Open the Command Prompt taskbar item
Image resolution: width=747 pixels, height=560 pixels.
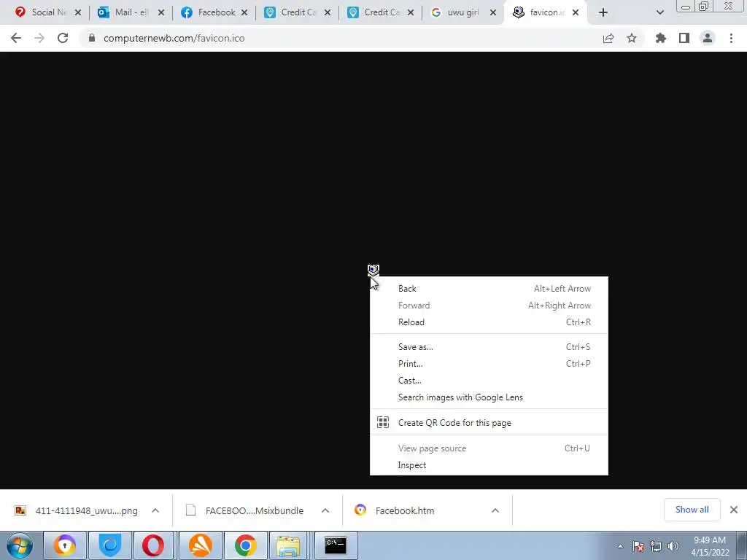(x=336, y=545)
